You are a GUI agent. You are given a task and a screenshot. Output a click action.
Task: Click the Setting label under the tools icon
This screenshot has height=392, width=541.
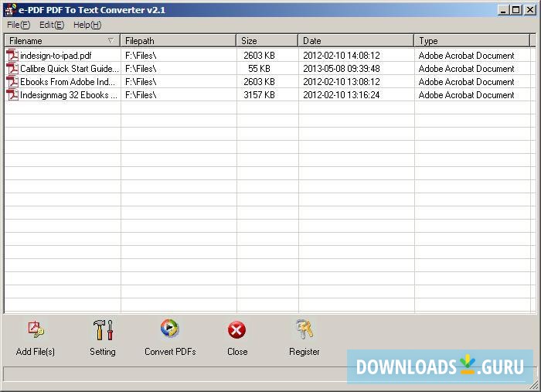coord(103,352)
